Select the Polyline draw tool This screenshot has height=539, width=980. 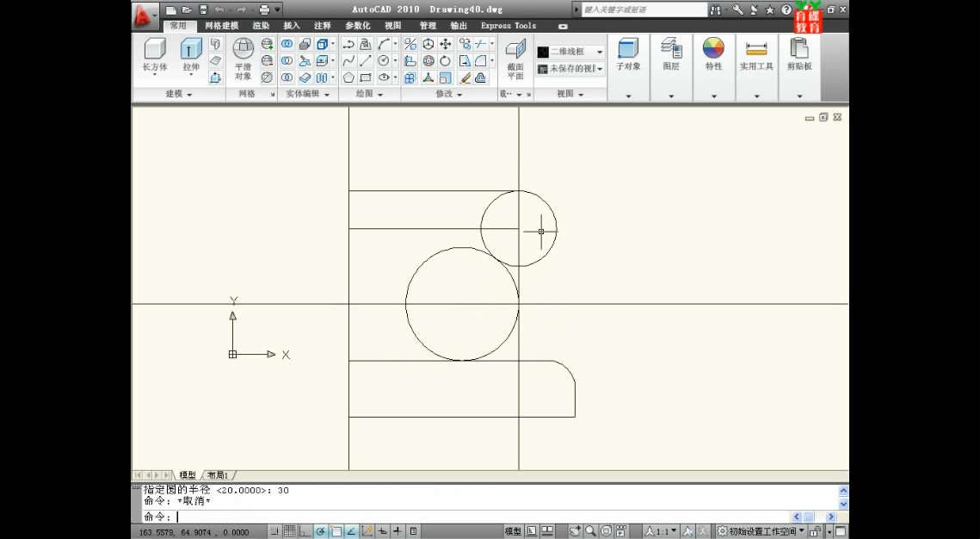[348, 44]
